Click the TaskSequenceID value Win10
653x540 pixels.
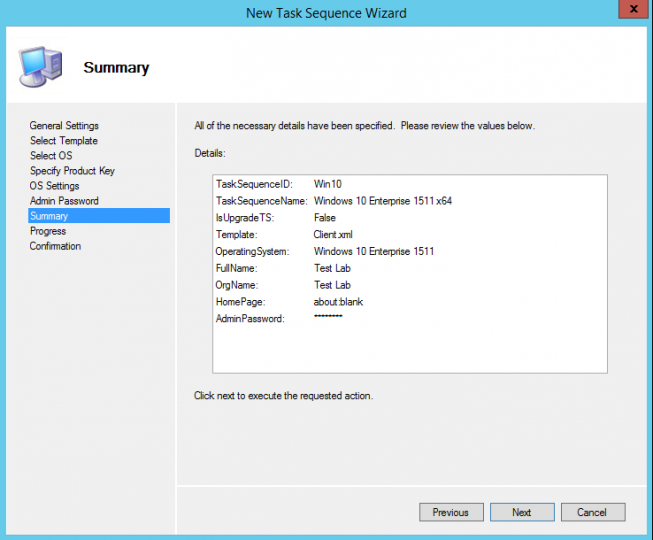coord(328,184)
